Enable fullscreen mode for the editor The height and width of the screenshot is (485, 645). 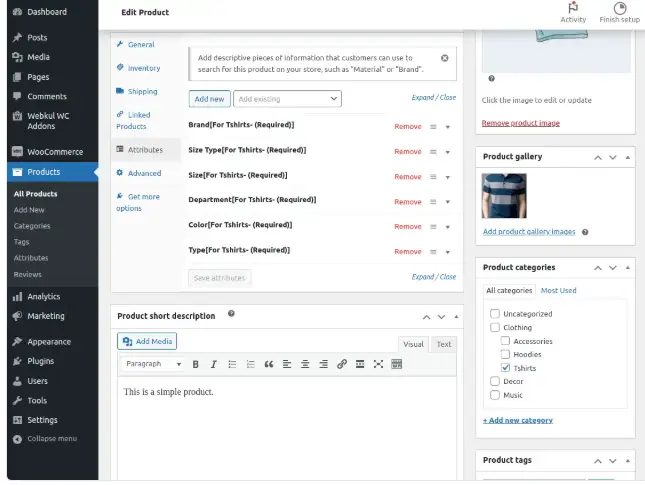378,364
